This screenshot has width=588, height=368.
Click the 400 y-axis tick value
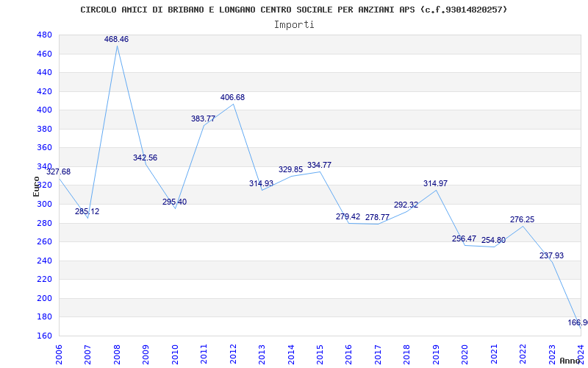44,110
